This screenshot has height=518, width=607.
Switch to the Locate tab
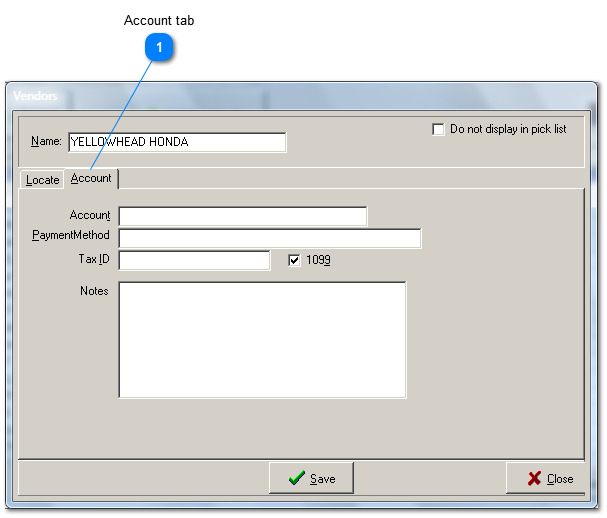click(x=43, y=180)
